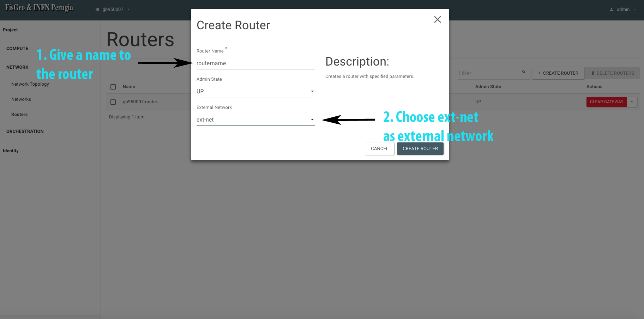The image size is (644, 319).
Task: Go to Networks in the sidebar
Action: coord(21,99)
